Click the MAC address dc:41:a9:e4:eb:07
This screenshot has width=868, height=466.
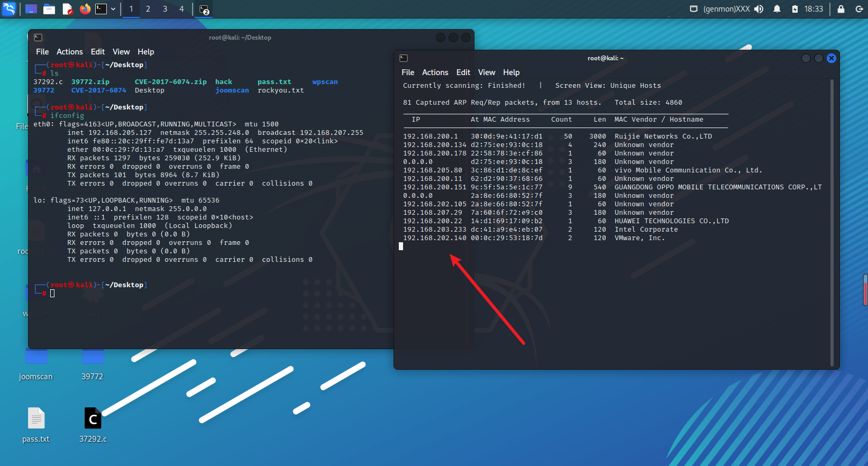[507, 230]
